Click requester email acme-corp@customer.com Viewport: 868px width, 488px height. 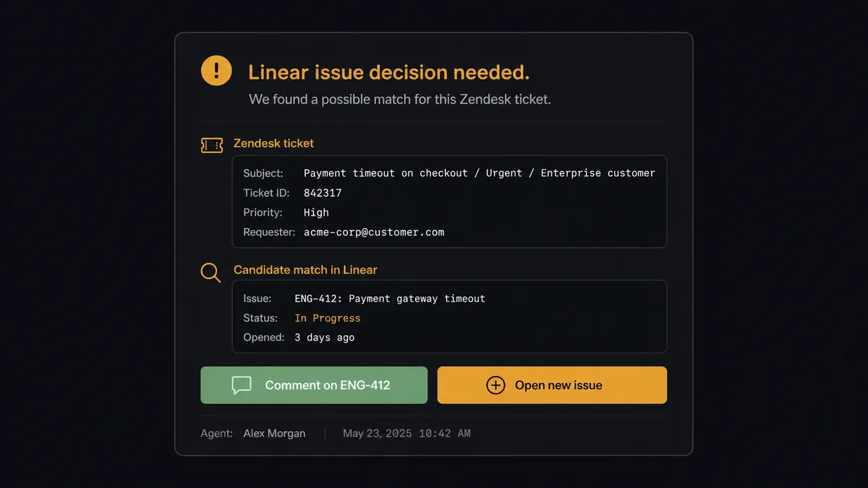click(374, 232)
